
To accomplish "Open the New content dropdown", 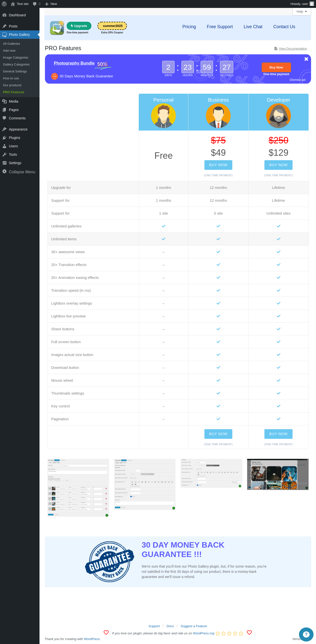I will coord(51,4).
